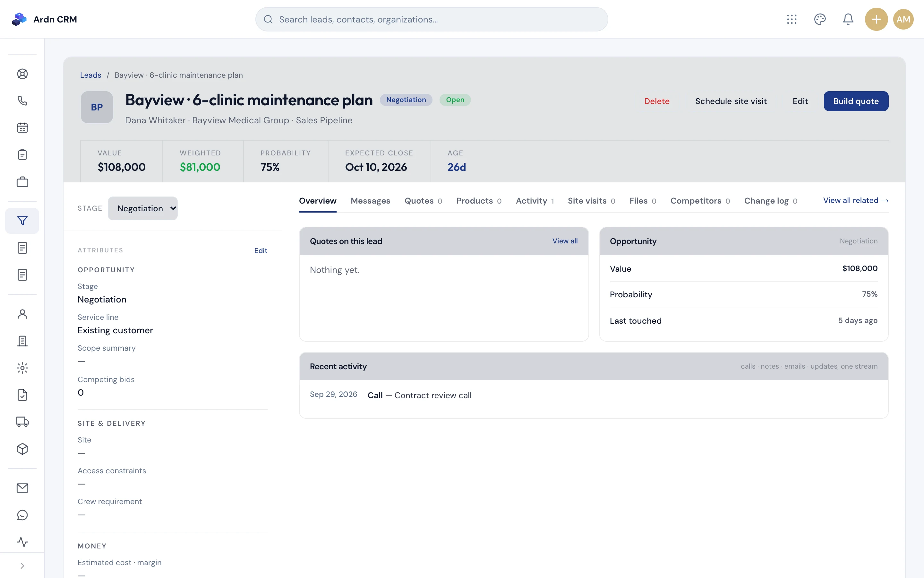Open the chat bubble sidebar icon
924x578 pixels.
(x=22, y=515)
